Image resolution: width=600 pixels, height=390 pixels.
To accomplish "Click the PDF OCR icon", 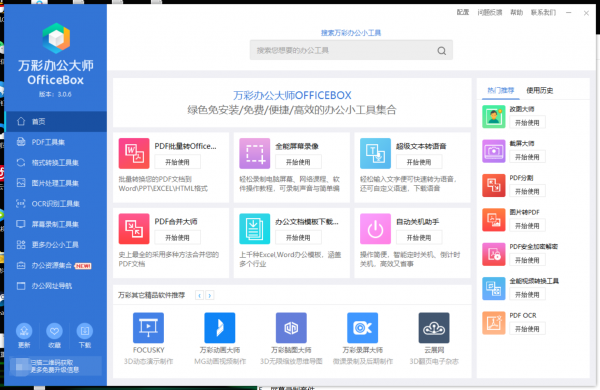I will (x=494, y=323).
